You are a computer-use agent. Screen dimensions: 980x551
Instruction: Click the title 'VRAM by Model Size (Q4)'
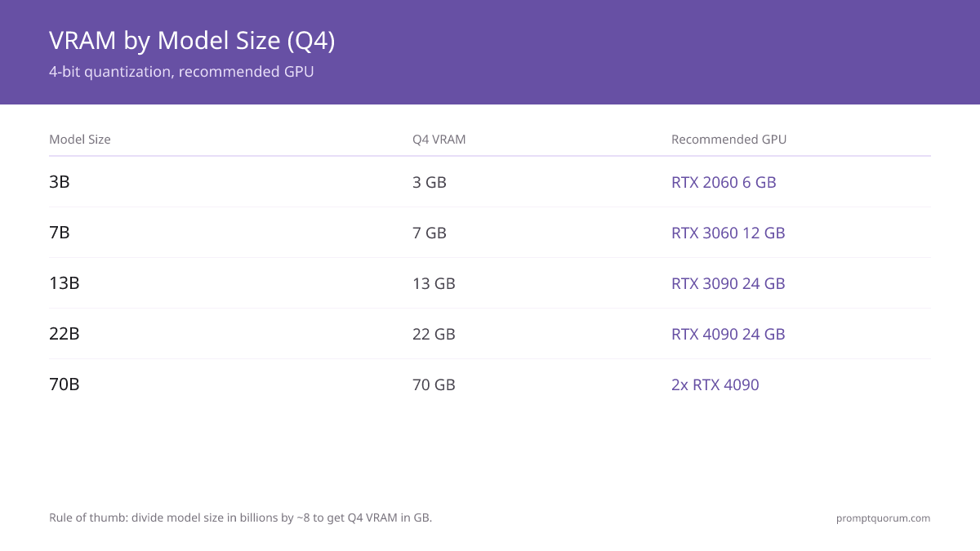click(192, 40)
